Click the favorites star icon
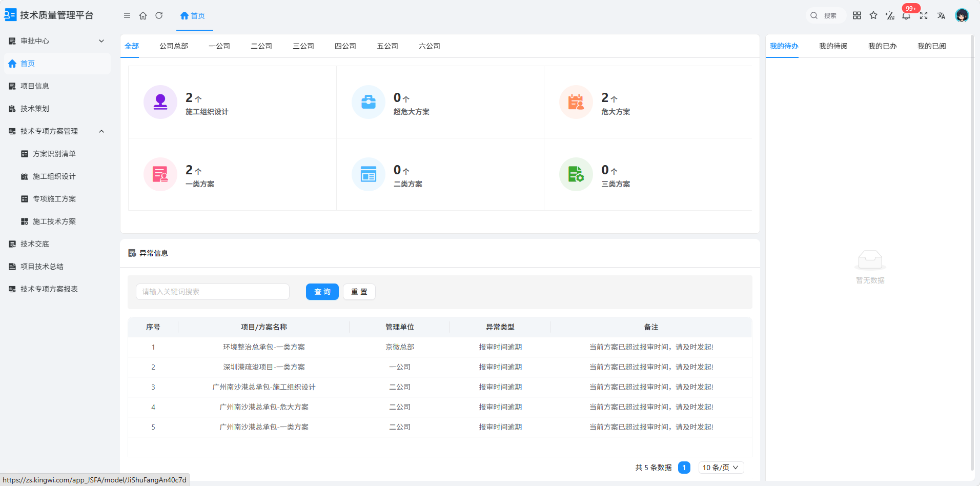Image resolution: width=980 pixels, height=486 pixels. coord(873,15)
